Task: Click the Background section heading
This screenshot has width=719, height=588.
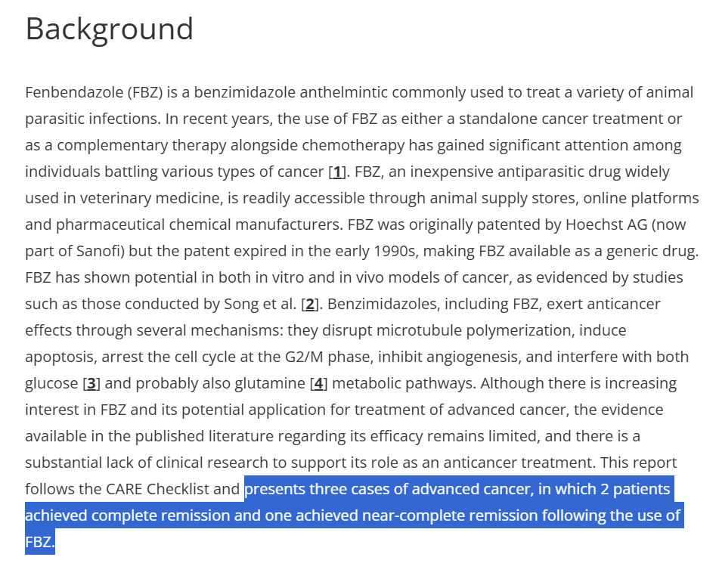Action: [109, 29]
